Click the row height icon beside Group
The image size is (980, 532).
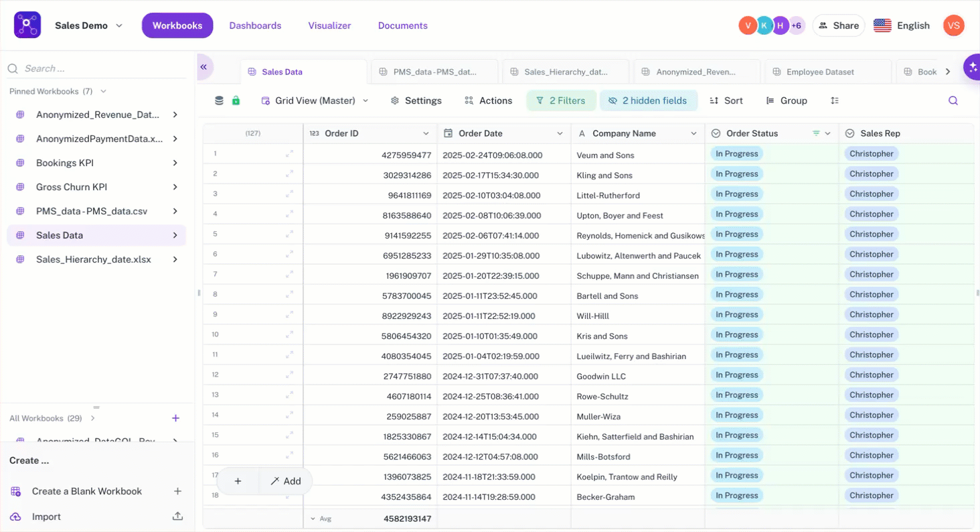(x=834, y=101)
